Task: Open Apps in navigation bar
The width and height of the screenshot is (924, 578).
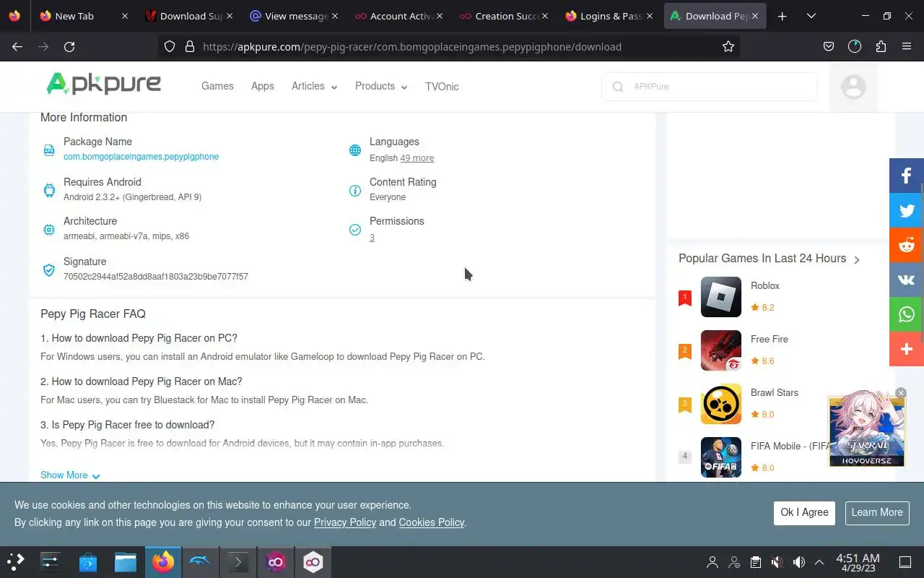Action: click(x=263, y=86)
